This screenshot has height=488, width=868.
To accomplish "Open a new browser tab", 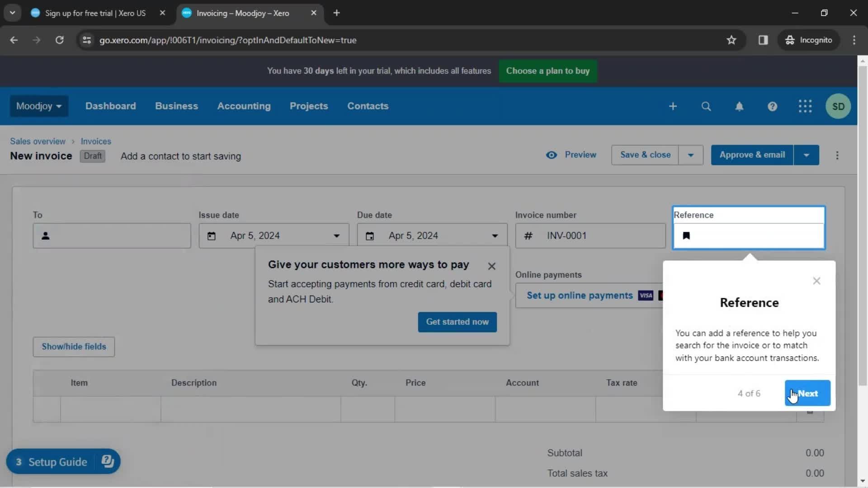I will [x=336, y=13].
